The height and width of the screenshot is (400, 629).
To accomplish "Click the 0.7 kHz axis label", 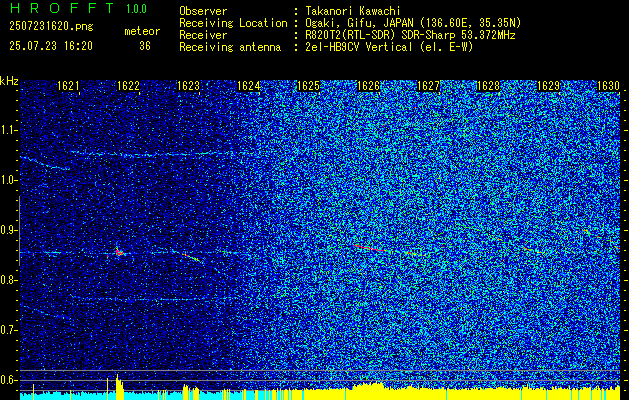I will pos(8,330).
